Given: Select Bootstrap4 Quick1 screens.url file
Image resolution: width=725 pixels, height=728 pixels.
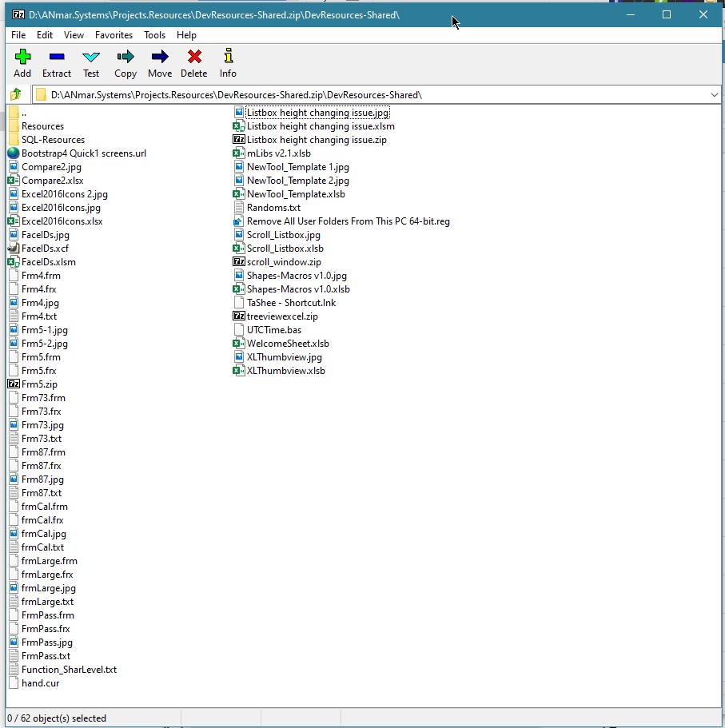Looking at the screenshot, I should pos(83,153).
